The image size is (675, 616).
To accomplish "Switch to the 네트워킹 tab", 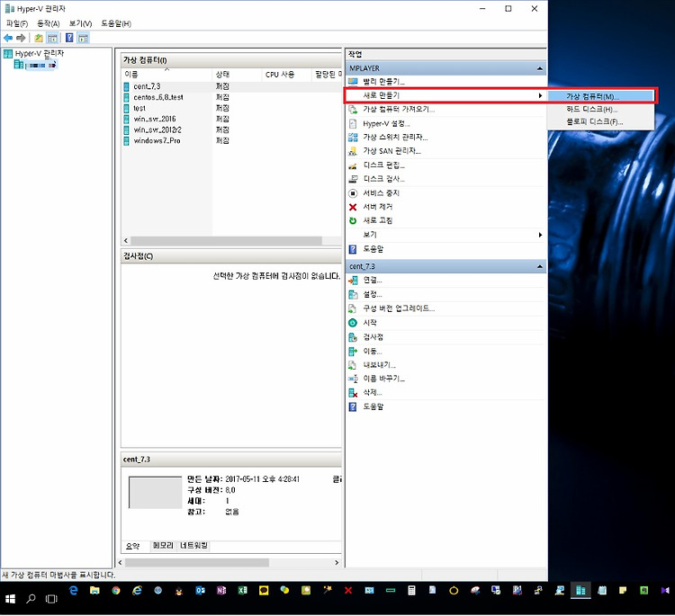I will (x=193, y=546).
